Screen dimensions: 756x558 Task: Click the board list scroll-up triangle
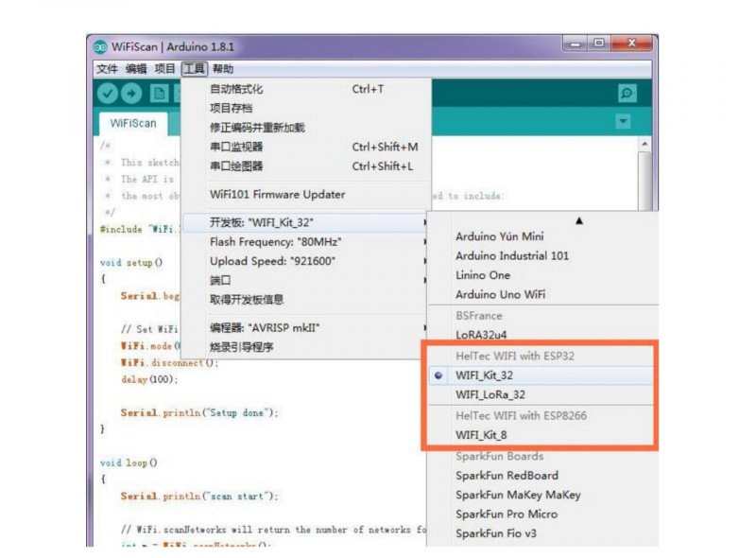pos(579,220)
